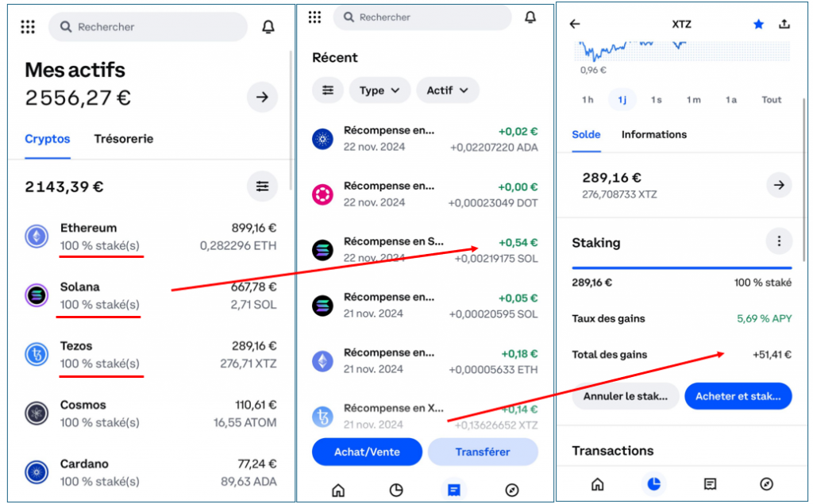The image size is (813, 504).
Task: Open the +0,54 € SOL reward icon
Action: click(x=322, y=250)
